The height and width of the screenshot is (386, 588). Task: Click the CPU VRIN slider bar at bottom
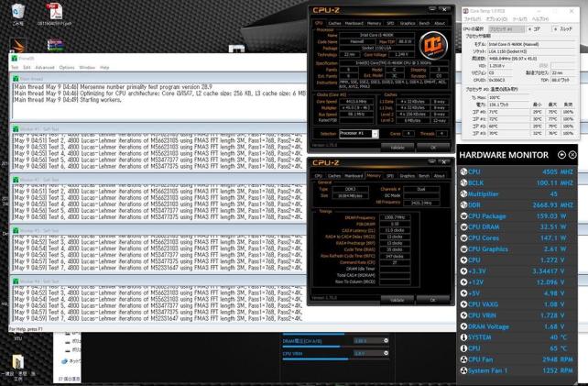pos(335,359)
